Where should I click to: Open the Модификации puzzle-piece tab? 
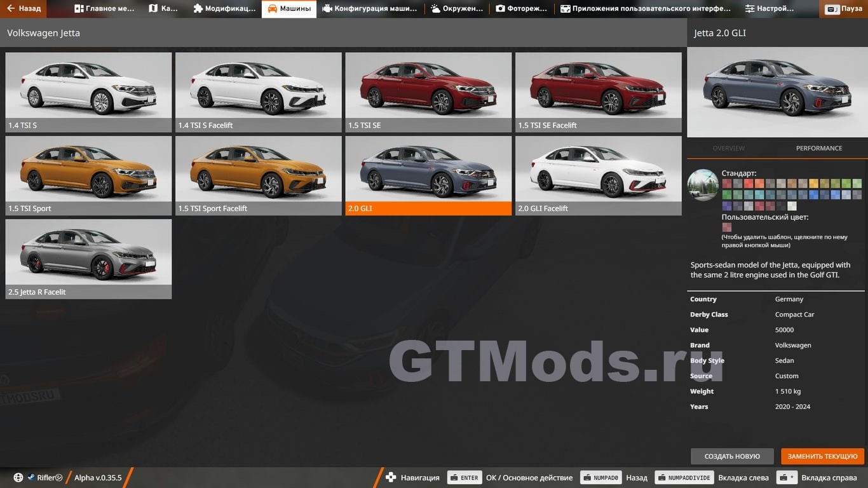click(224, 9)
